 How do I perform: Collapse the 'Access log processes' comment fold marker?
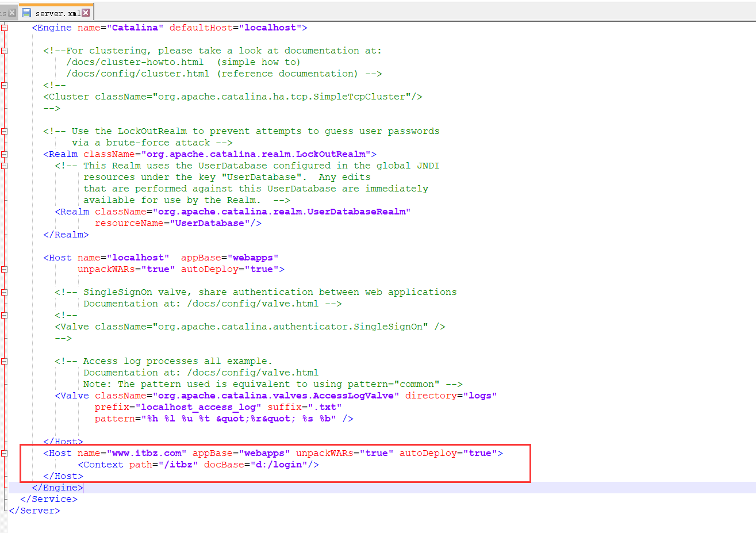click(4, 361)
